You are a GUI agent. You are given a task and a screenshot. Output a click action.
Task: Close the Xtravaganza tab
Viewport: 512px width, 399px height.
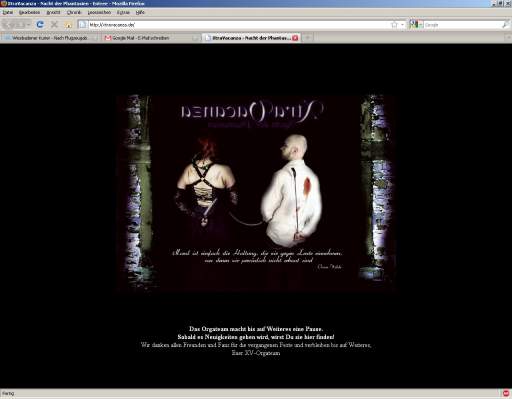(295, 38)
